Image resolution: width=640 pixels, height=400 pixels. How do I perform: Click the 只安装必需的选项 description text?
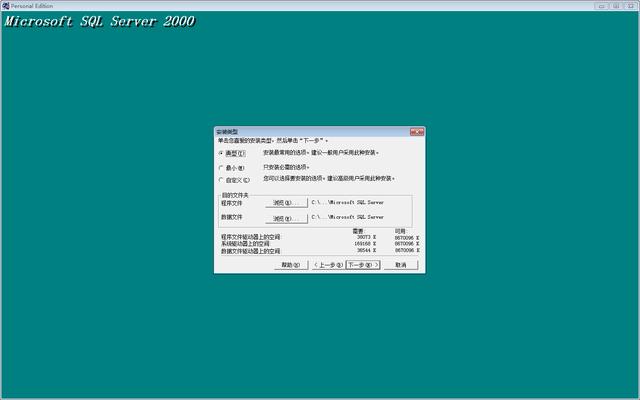coord(286,167)
